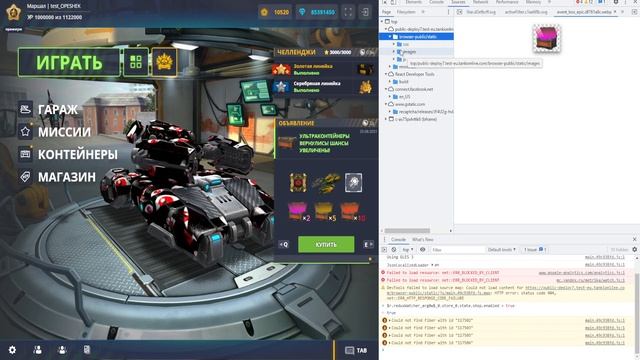Open the clan group icon in bottom bar
This screenshot has width=640, height=360.
pyautogui.click(x=62, y=350)
